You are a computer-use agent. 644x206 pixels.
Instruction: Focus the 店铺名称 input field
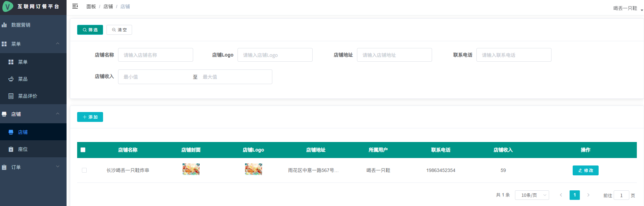tap(156, 55)
